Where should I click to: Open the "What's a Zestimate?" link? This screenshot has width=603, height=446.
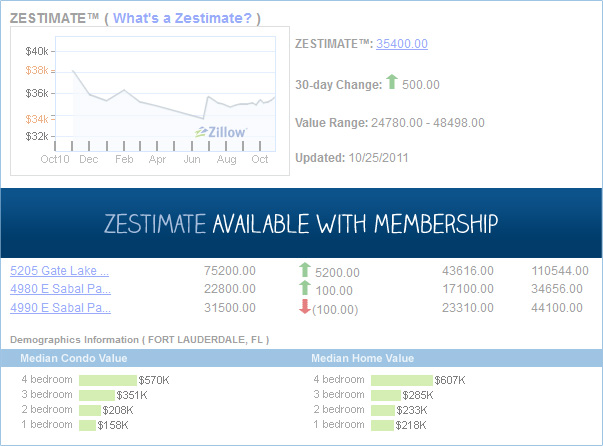point(182,18)
